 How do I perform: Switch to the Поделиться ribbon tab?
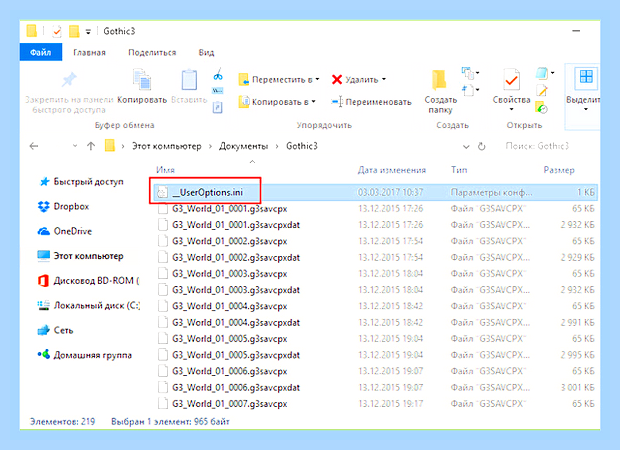[152, 53]
